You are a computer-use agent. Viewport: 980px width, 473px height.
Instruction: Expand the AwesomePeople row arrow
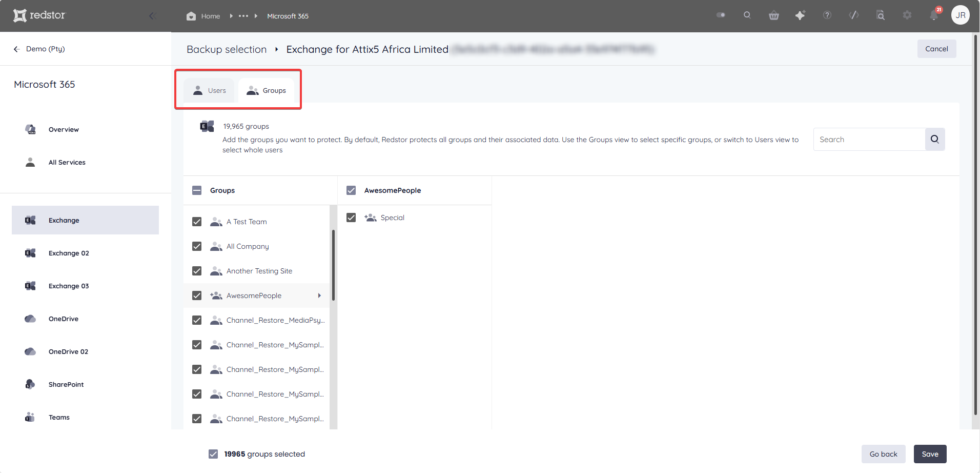319,295
